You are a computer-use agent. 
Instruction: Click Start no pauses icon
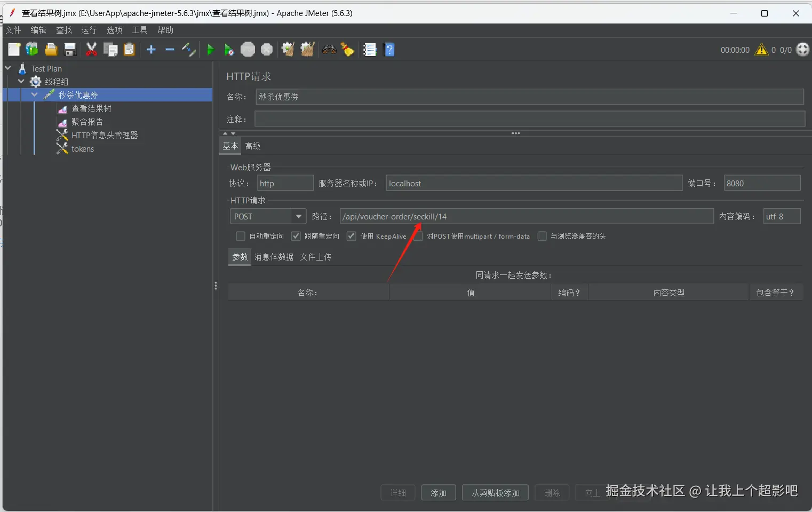click(x=229, y=50)
